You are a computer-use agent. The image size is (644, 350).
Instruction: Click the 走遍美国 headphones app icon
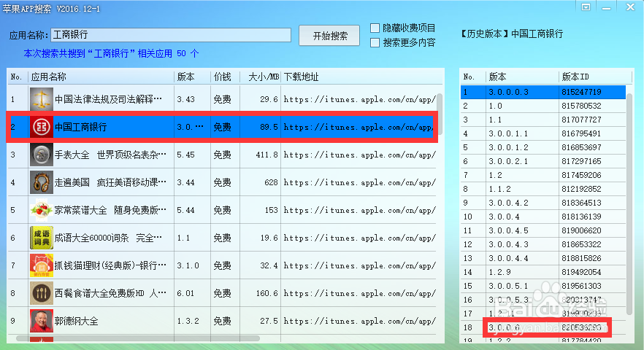click(x=42, y=182)
